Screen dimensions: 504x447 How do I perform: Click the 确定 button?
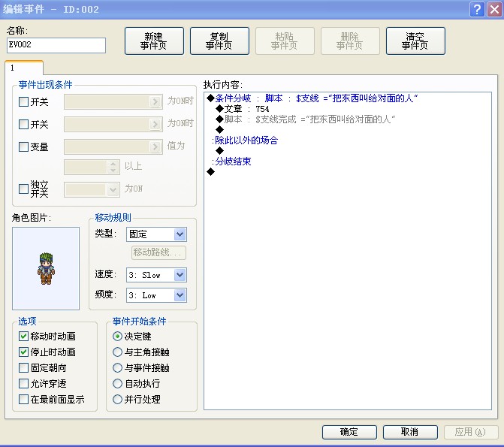point(349,432)
